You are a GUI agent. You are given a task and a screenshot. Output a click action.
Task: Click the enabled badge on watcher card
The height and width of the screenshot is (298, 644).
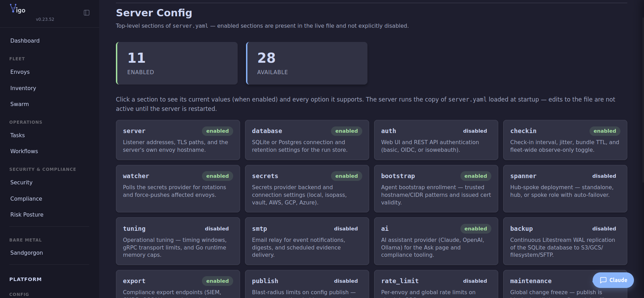[218, 176]
